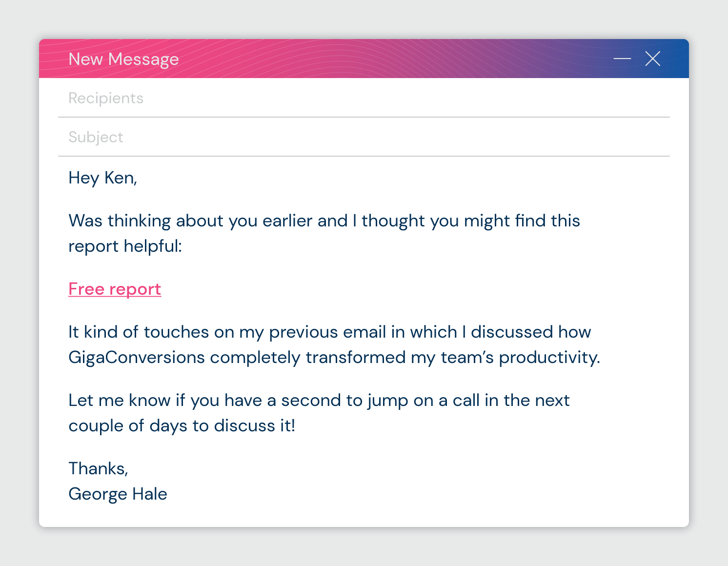
Task: Click the "couple of days to discuss it!" line
Action: tap(182, 426)
